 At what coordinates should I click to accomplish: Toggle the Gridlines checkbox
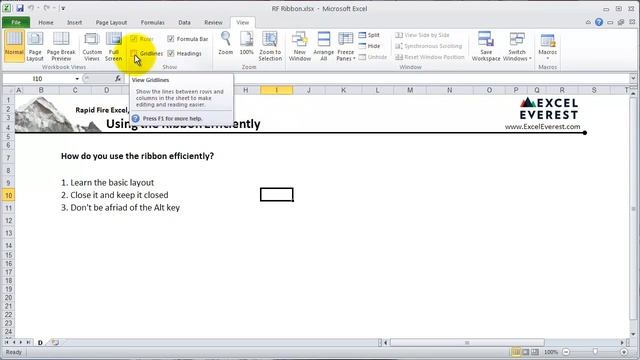coord(133,53)
